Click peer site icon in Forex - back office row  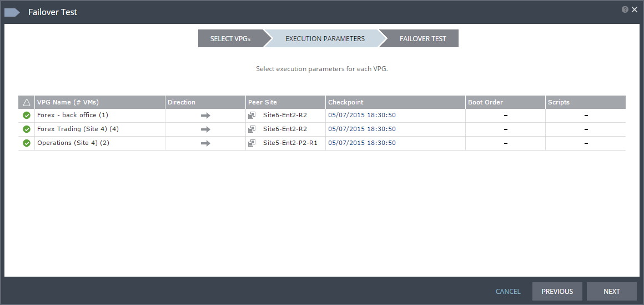[x=251, y=116]
